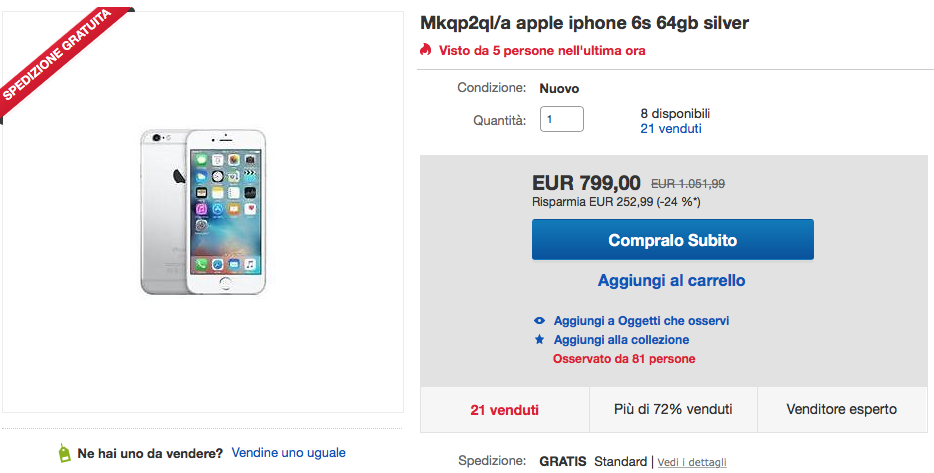This screenshot has height=473, width=934.
Task: Click the star icon for collection
Action: click(x=540, y=340)
